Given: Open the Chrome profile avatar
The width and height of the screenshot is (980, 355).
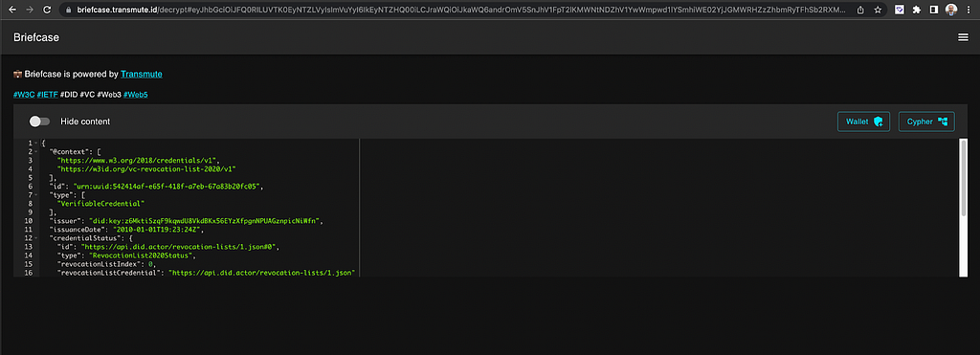Looking at the screenshot, I should (x=950, y=10).
